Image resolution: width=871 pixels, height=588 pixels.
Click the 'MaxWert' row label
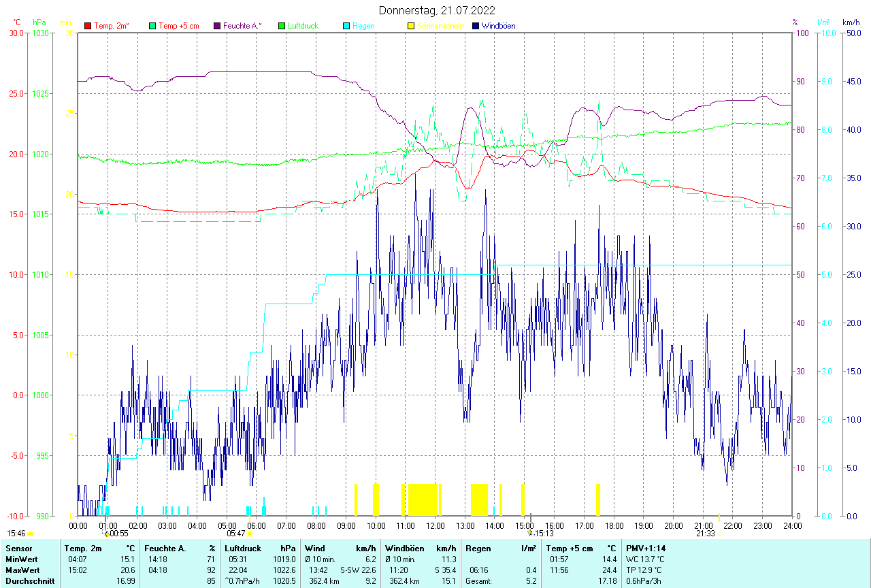[22, 570]
